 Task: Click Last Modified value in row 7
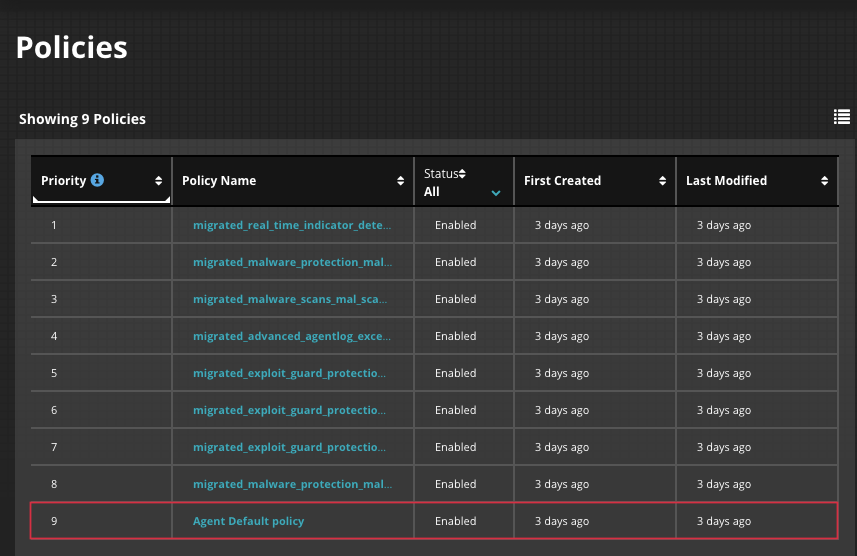click(724, 447)
